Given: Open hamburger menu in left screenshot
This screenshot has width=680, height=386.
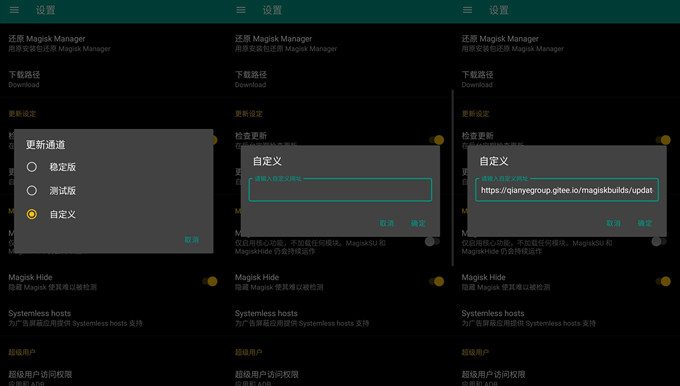Looking at the screenshot, I should click(x=14, y=10).
